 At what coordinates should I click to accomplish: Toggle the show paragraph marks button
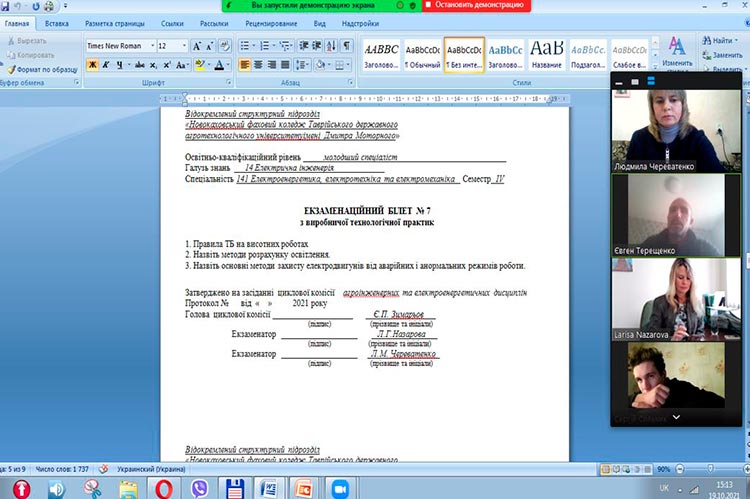coord(346,46)
